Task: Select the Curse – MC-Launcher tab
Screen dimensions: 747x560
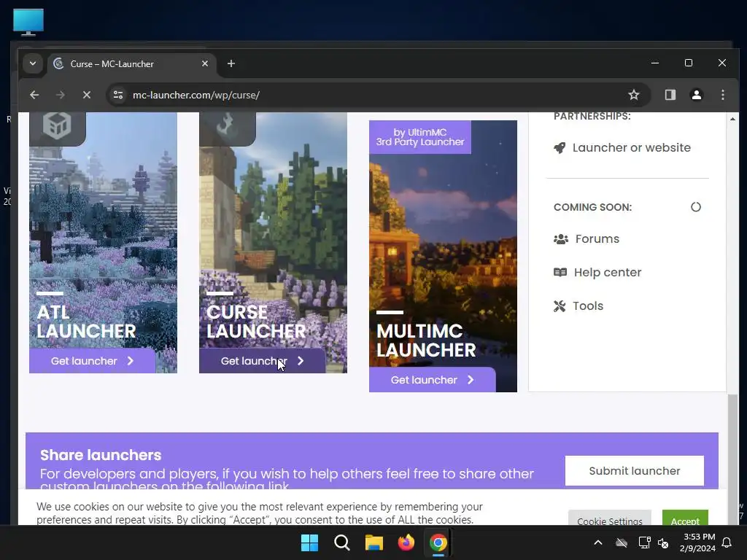Action: [x=131, y=64]
